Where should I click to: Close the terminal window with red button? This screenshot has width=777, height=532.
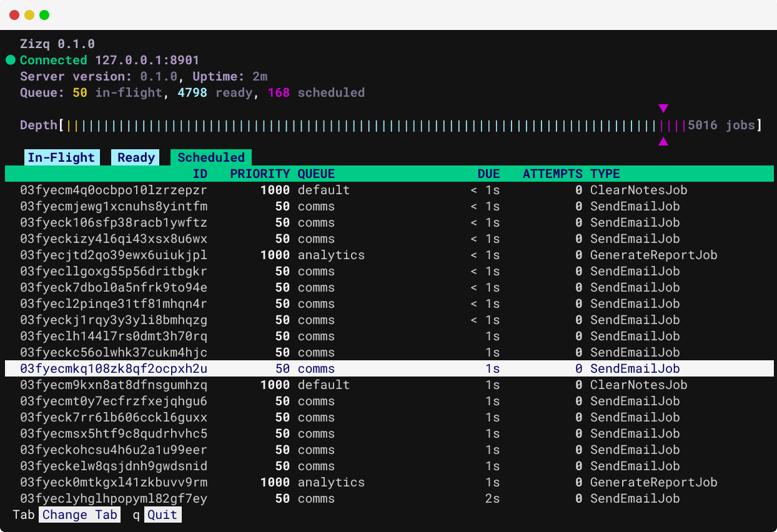[14, 15]
